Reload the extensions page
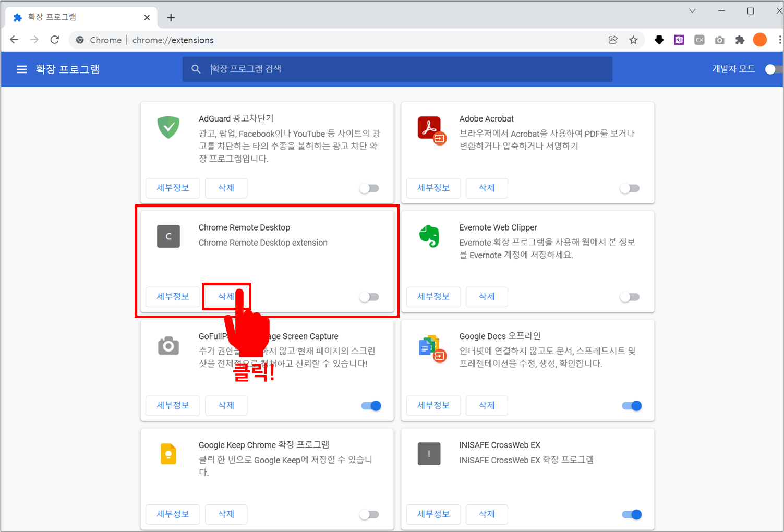Image resolution: width=784 pixels, height=532 pixels. 55,40
